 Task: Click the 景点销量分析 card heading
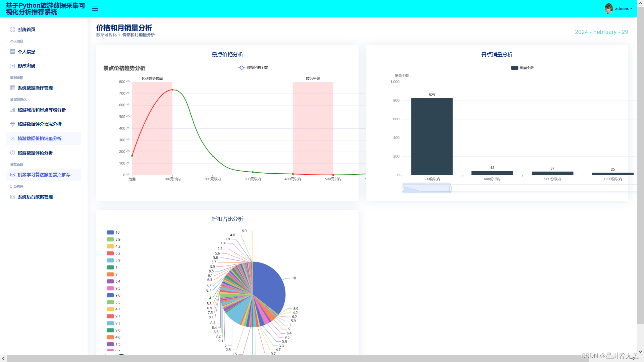[497, 55]
